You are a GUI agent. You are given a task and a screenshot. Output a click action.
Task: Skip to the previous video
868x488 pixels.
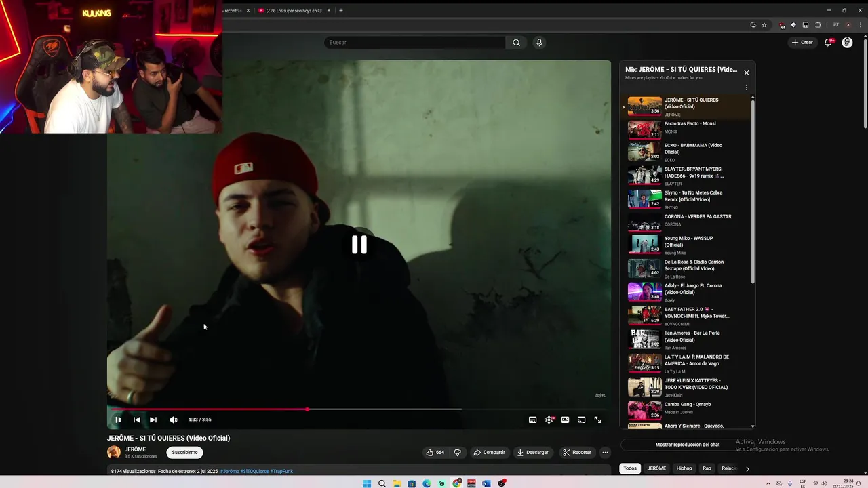point(137,420)
